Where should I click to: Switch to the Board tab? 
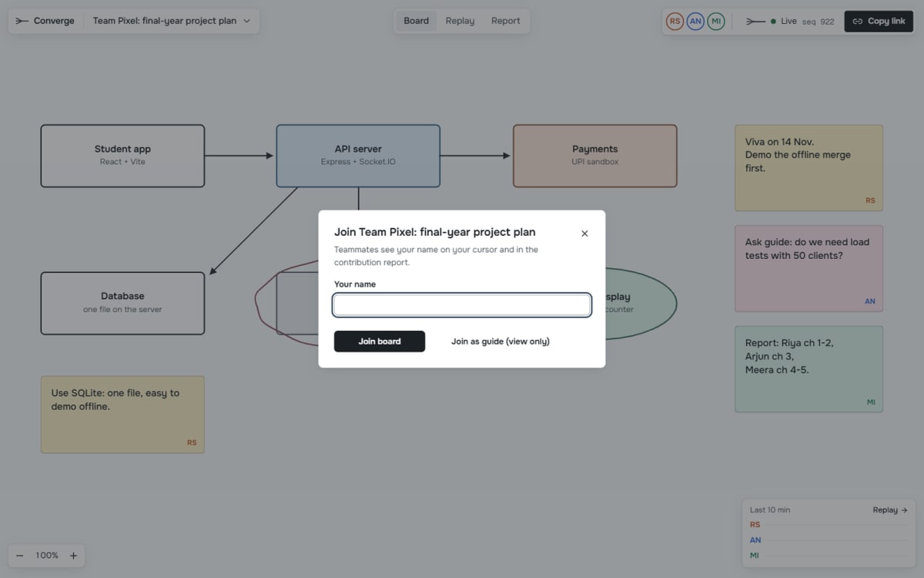point(416,21)
